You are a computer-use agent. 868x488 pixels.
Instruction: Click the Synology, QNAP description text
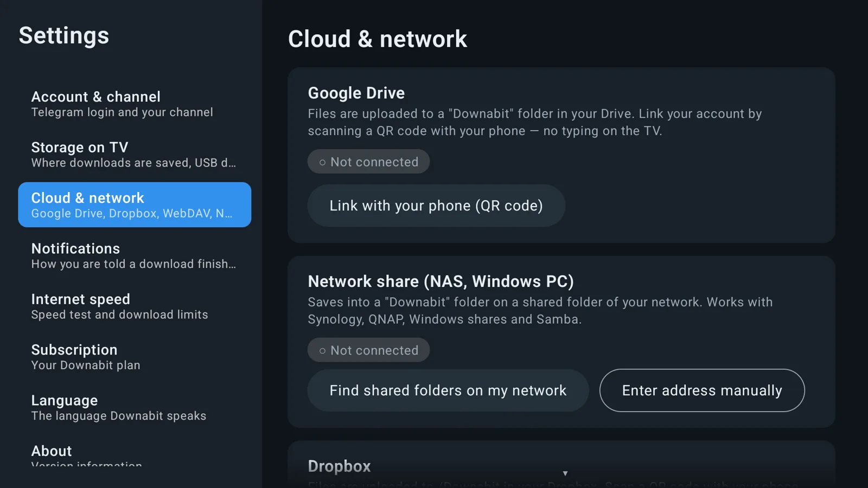pyautogui.click(x=540, y=311)
